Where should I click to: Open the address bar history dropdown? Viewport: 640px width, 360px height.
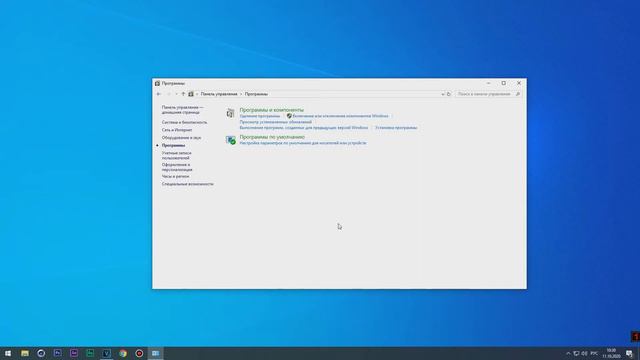[442, 94]
